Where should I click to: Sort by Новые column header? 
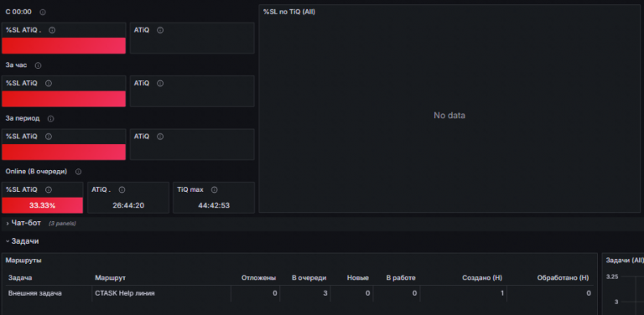[358, 277]
